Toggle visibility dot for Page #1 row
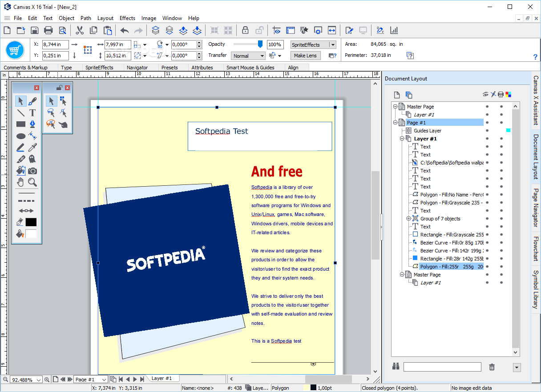Image resolution: width=541 pixels, height=392 pixels. (487, 123)
